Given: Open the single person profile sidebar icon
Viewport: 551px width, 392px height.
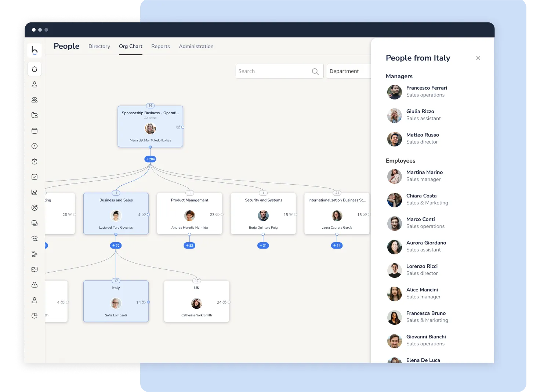Looking at the screenshot, I should coord(35,84).
